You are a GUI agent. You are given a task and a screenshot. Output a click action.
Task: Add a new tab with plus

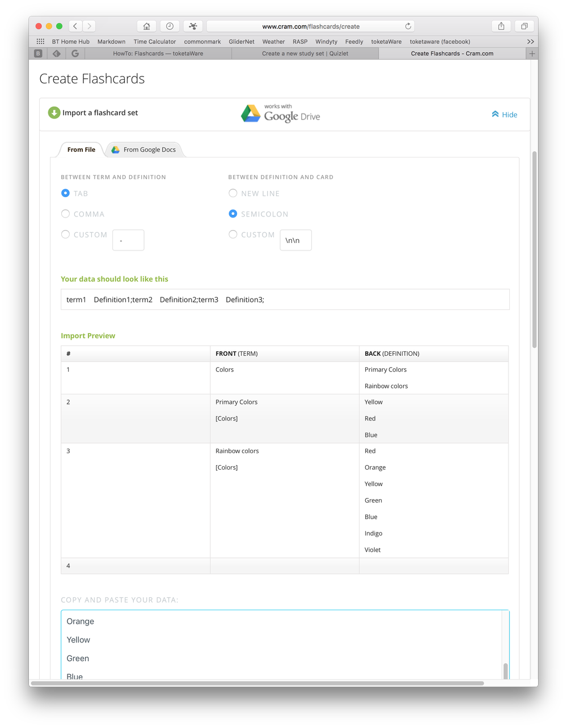[x=532, y=53]
